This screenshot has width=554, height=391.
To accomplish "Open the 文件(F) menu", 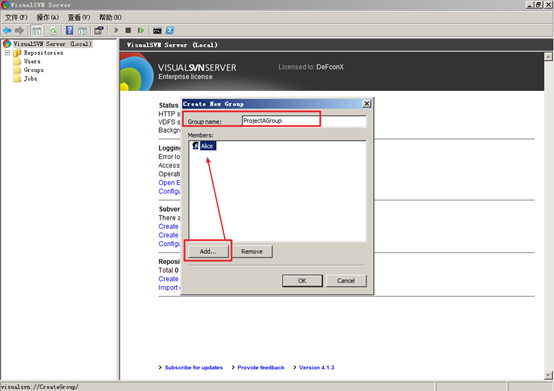I will [16, 17].
